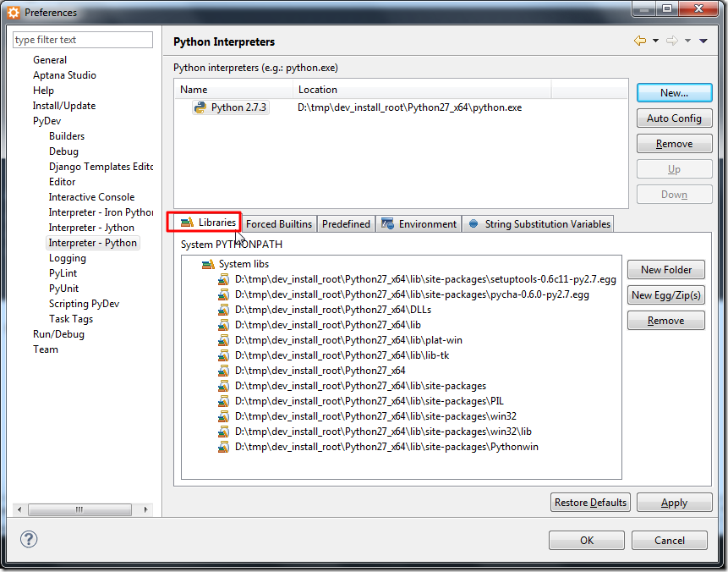This screenshot has width=728, height=572.
Task: Click the New... interpreter button
Action: pos(674,93)
